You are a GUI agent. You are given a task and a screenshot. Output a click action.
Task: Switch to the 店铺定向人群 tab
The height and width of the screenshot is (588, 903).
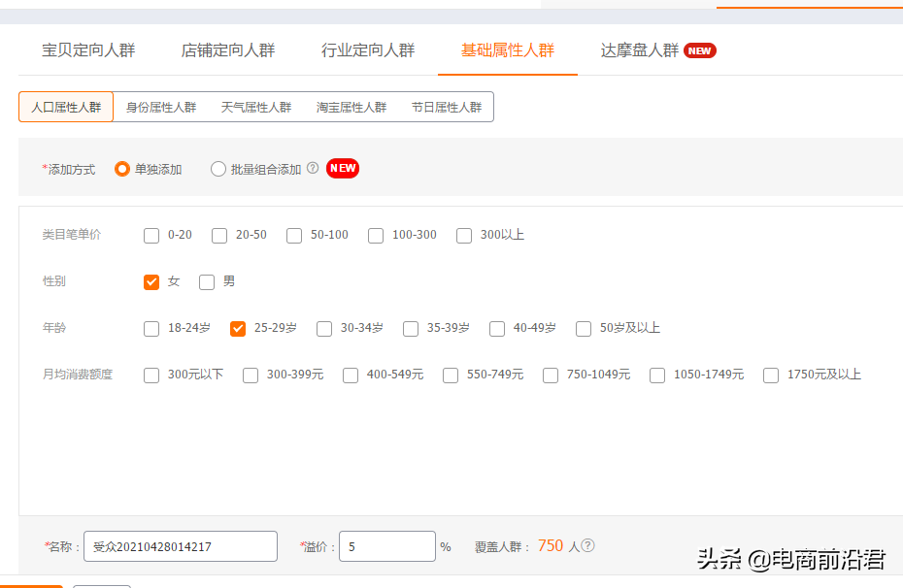pyautogui.click(x=228, y=50)
